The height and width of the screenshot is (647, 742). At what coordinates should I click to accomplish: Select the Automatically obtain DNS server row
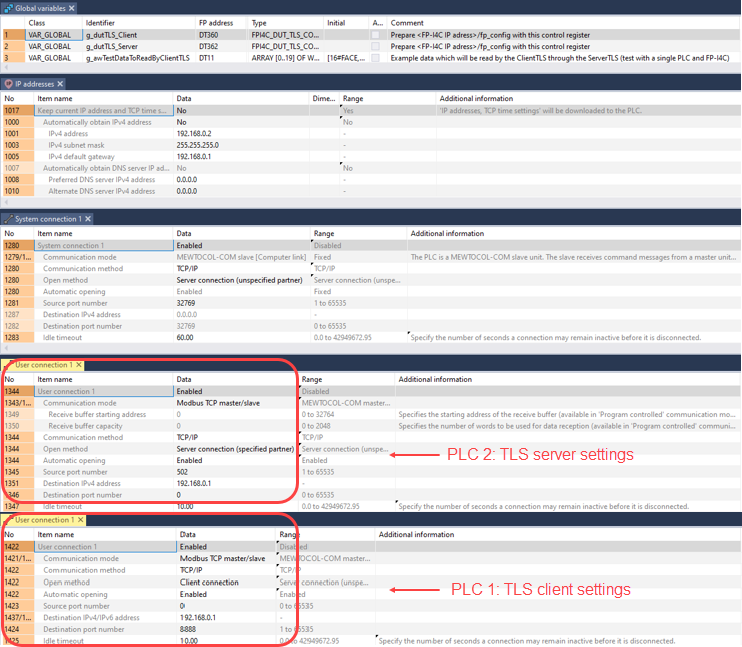click(x=371, y=168)
